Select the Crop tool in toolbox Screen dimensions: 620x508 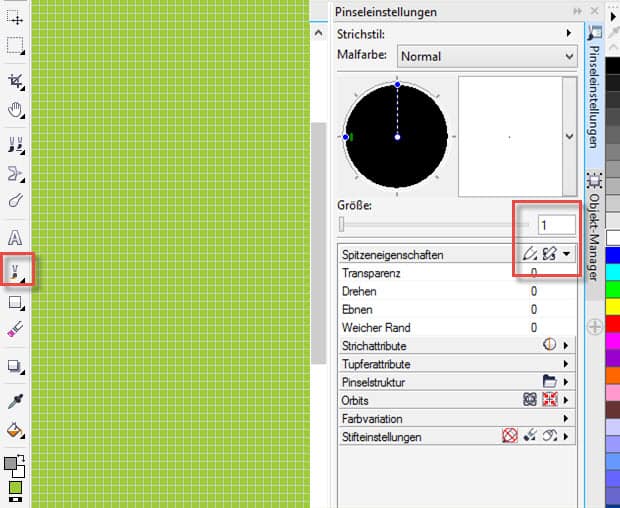tap(15, 81)
